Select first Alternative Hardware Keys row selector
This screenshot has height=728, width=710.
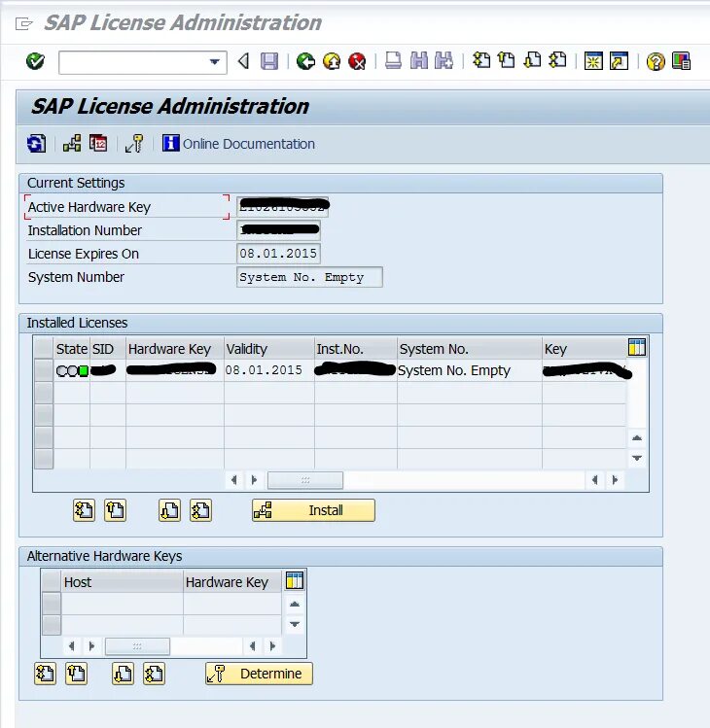[x=52, y=604]
